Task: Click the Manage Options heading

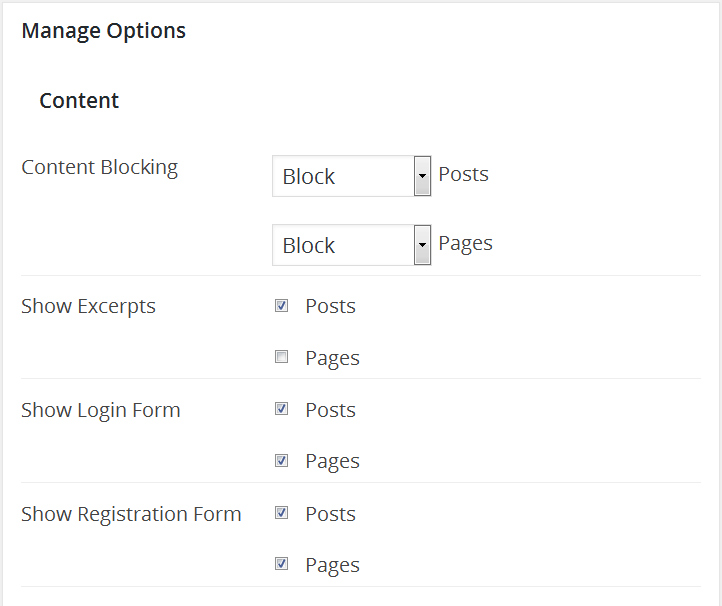Action: 104,31
